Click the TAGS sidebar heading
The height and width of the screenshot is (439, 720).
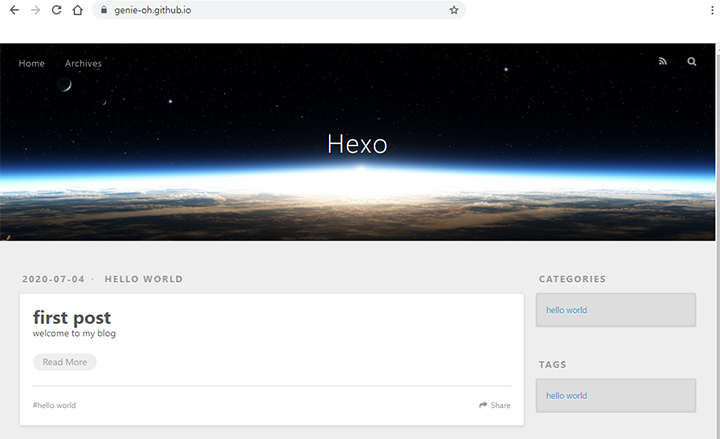[552, 365]
